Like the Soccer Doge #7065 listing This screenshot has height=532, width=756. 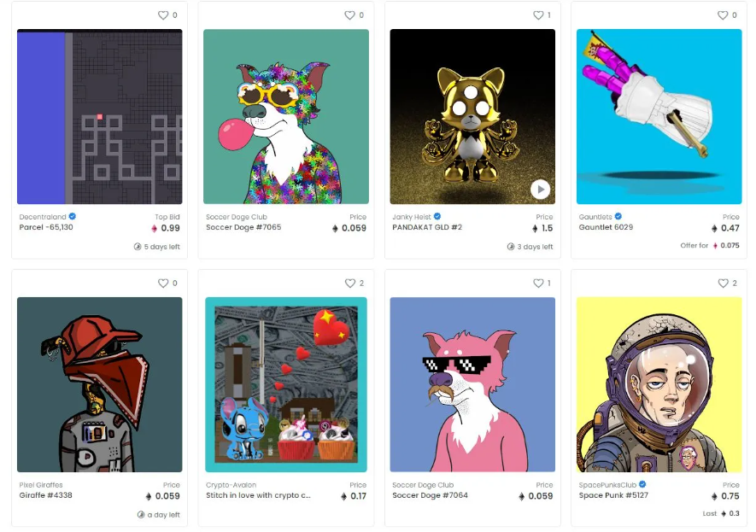pyautogui.click(x=349, y=15)
